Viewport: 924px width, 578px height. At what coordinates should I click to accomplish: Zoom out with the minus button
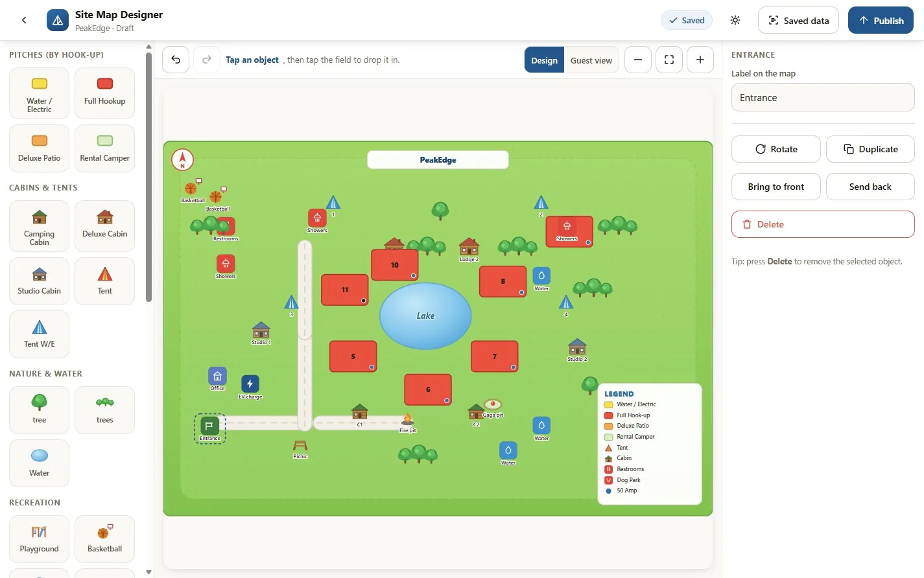click(x=638, y=60)
